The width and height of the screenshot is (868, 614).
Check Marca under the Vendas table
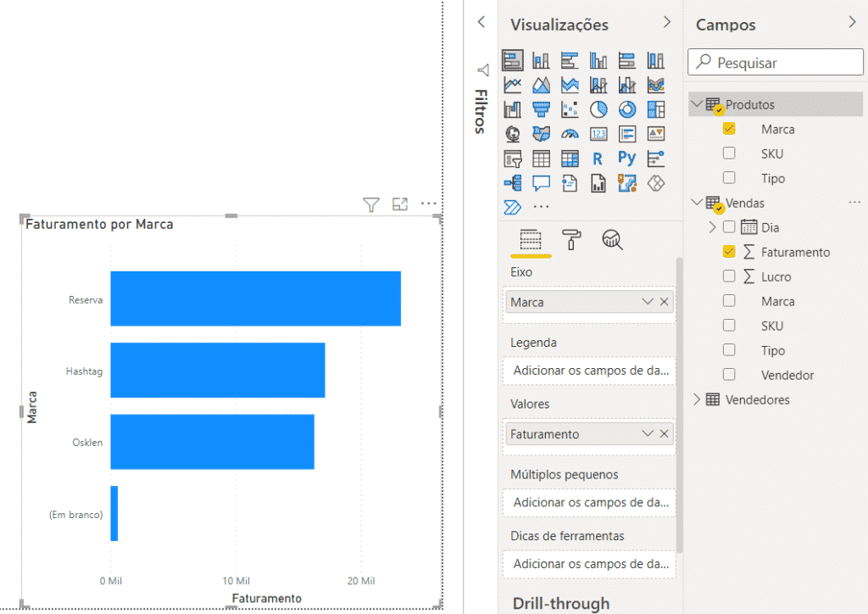(729, 300)
